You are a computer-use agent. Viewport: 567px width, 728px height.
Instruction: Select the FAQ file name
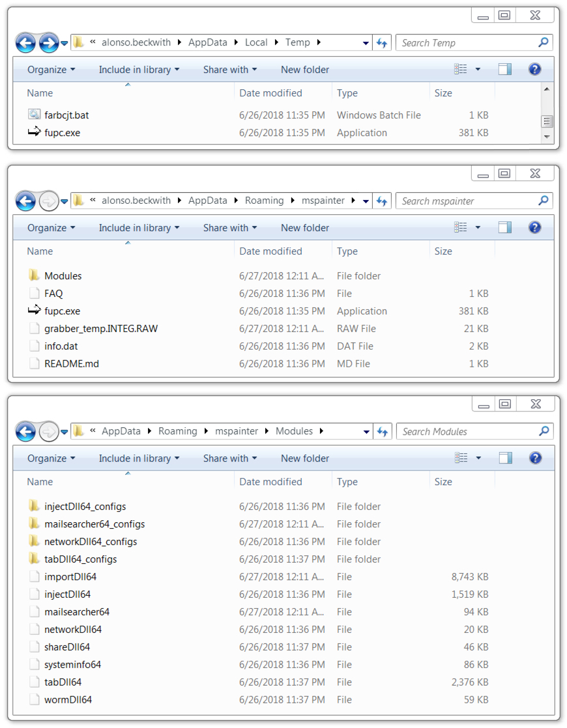pyautogui.click(x=53, y=294)
